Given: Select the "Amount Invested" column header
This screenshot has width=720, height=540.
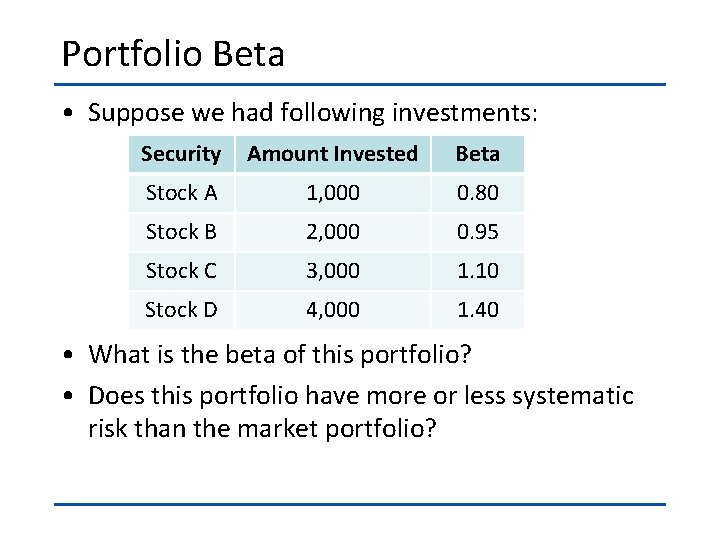Looking at the screenshot, I should point(332,154).
